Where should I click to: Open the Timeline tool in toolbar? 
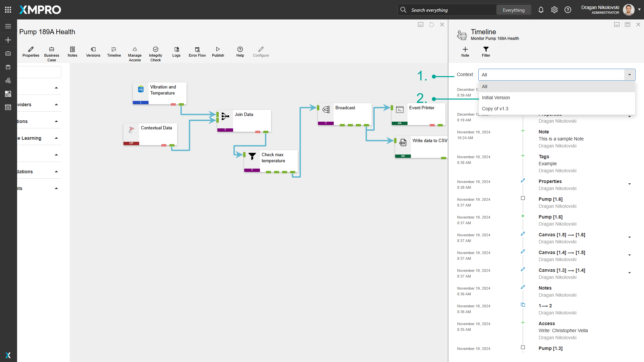[114, 52]
